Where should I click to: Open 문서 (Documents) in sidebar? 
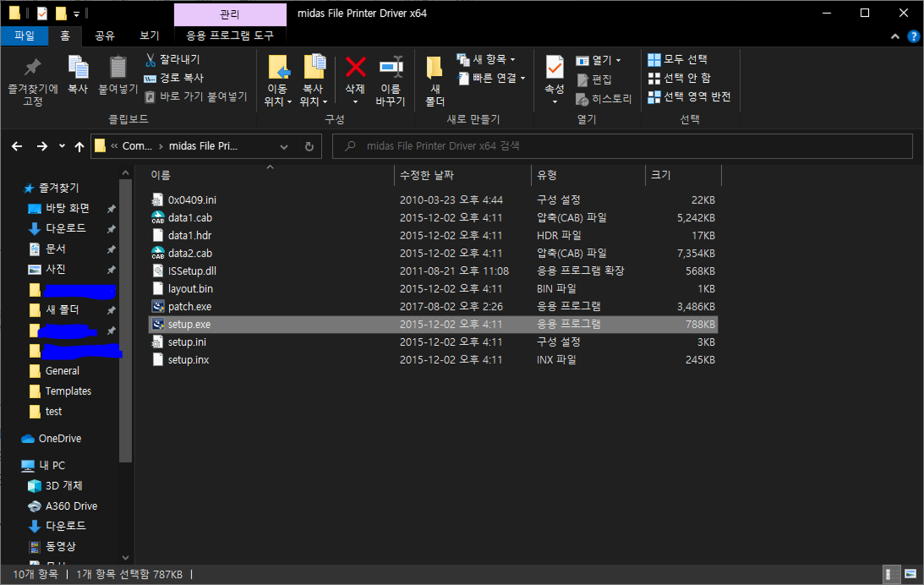click(55, 249)
